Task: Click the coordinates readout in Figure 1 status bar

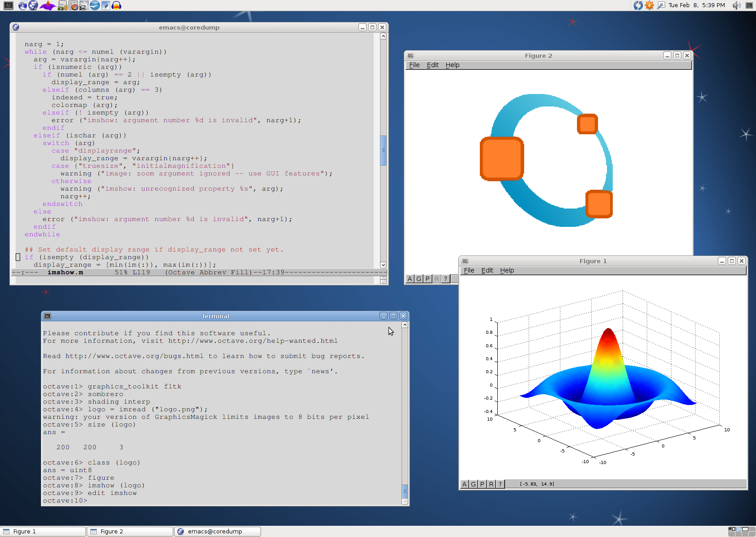Action: coord(537,484)
